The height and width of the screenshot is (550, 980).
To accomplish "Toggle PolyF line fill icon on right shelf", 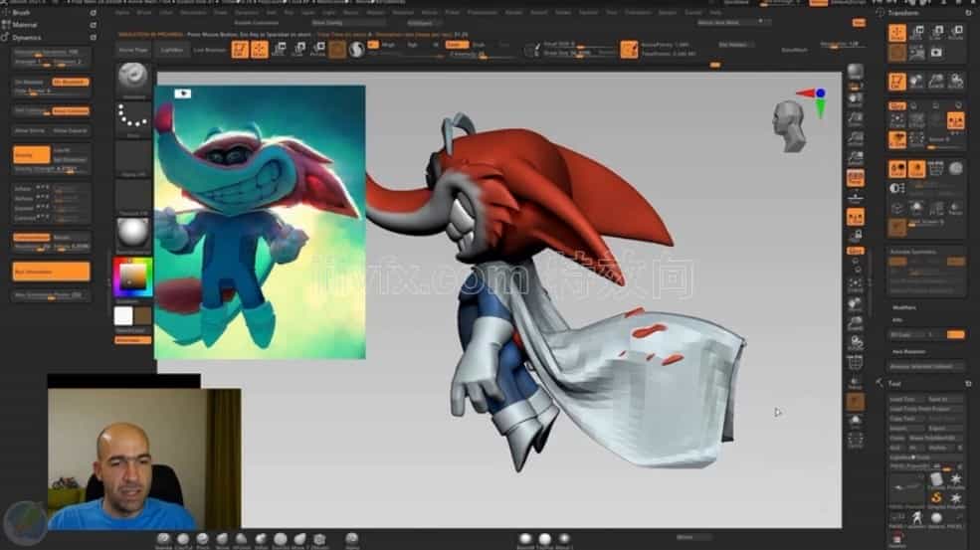I will tap(855, 362).
